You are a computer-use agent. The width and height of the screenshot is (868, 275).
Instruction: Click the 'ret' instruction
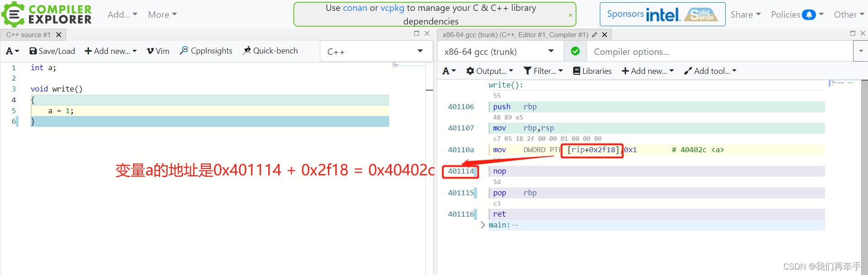499,214
